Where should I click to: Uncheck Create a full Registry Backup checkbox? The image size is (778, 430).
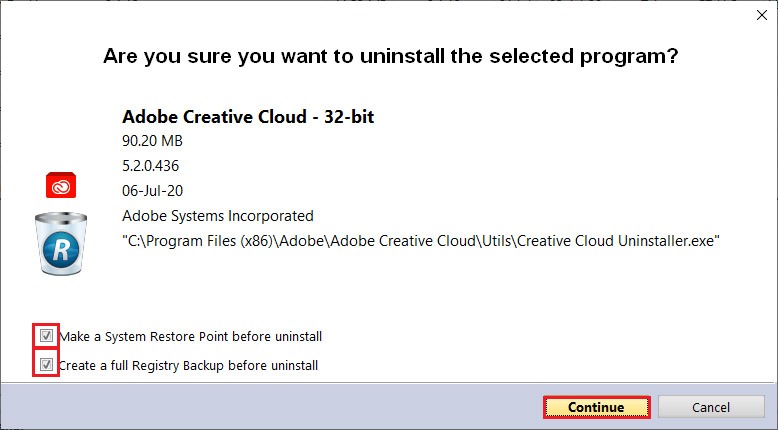(x=46, y=365)
